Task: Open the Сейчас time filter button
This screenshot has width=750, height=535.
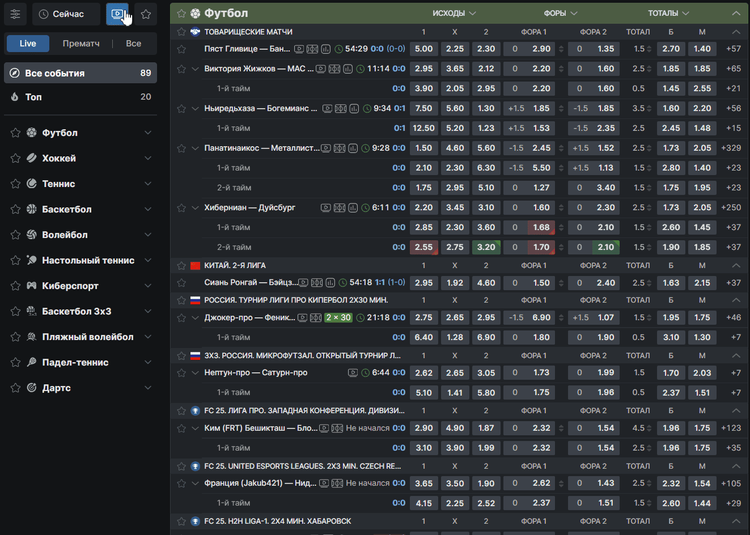Action: (66, 14)
